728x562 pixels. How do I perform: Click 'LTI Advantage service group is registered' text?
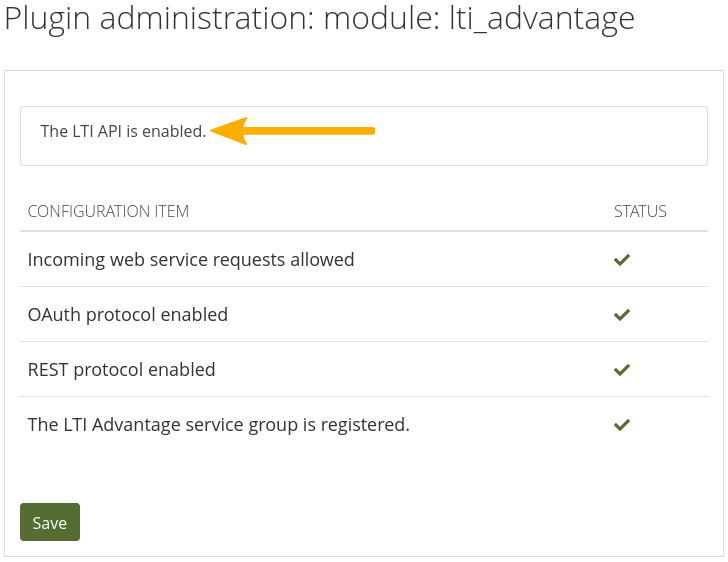point(219,425)
